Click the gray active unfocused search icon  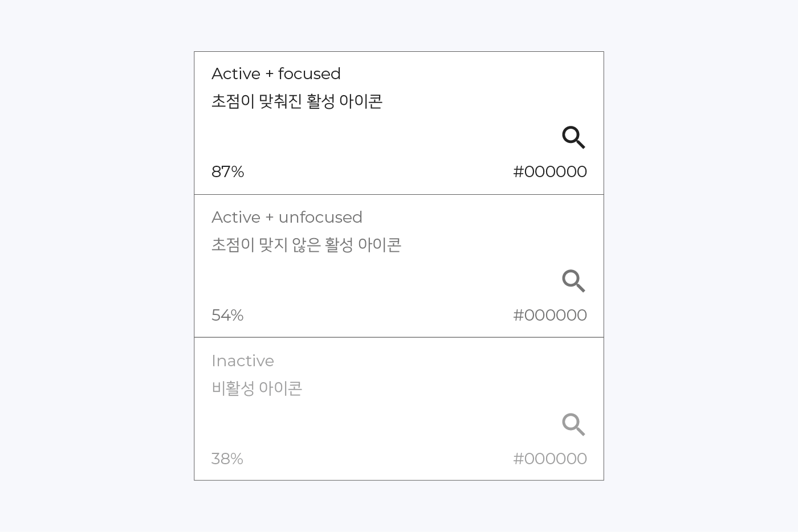(574, 281)
